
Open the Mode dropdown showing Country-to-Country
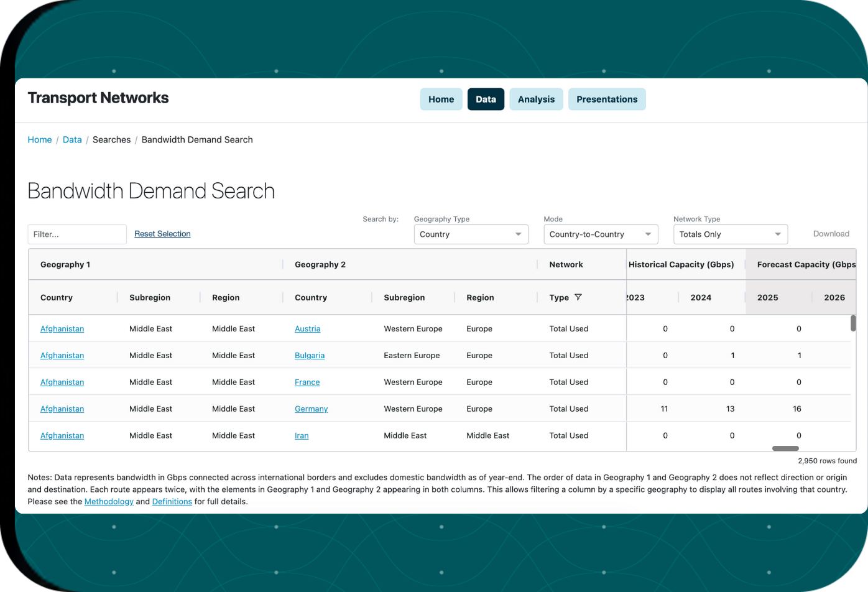click(x=600, y=234)
